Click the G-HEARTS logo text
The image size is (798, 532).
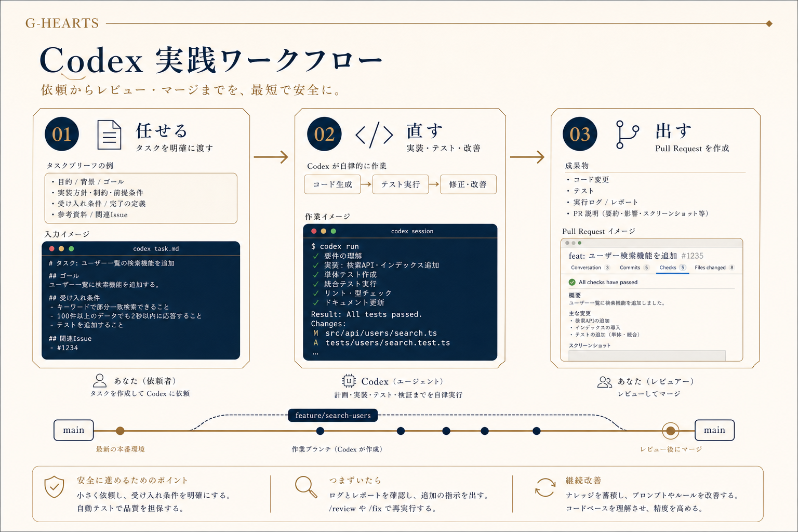coord(62,23)
